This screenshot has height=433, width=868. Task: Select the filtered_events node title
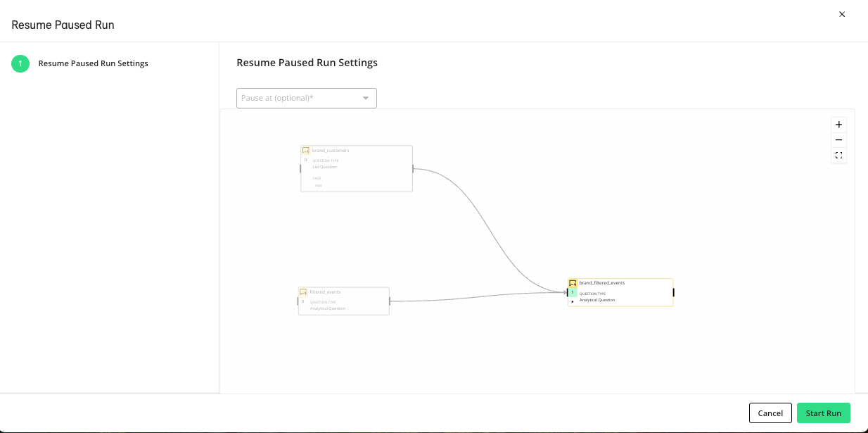(325, 291)
